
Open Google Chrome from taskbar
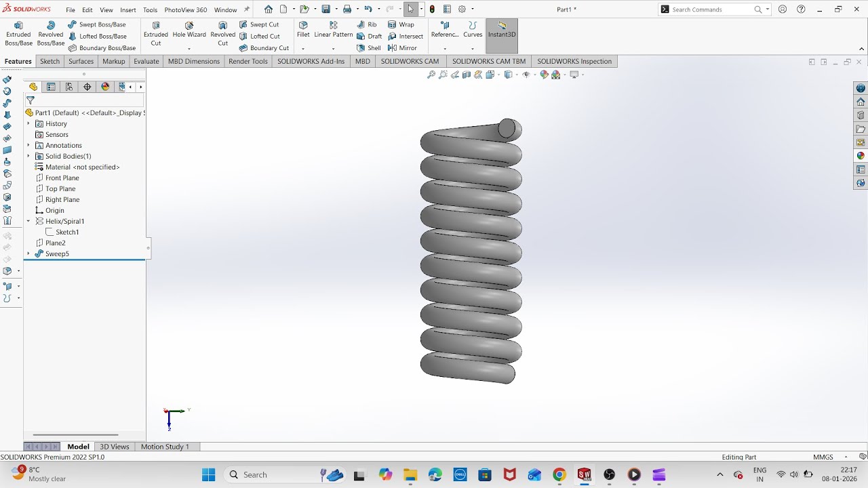click(559, 474)
